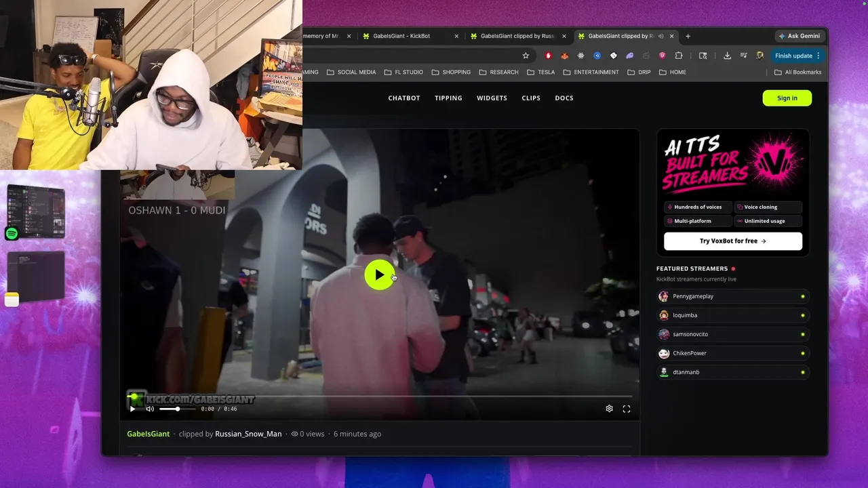868x488 pixels.
Task: Click the Finish update button
Action: tap(793, 56)
